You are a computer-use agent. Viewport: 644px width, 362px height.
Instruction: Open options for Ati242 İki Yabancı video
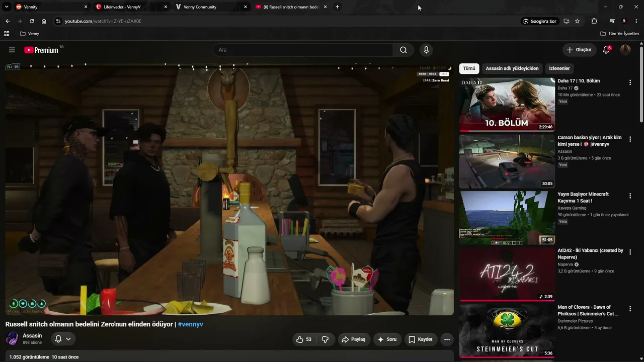click(630, 252)
